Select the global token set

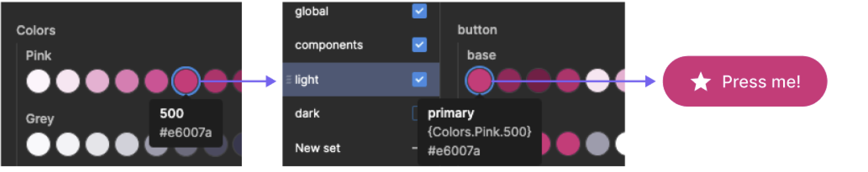pyautogui.click(x=311, y=11)
